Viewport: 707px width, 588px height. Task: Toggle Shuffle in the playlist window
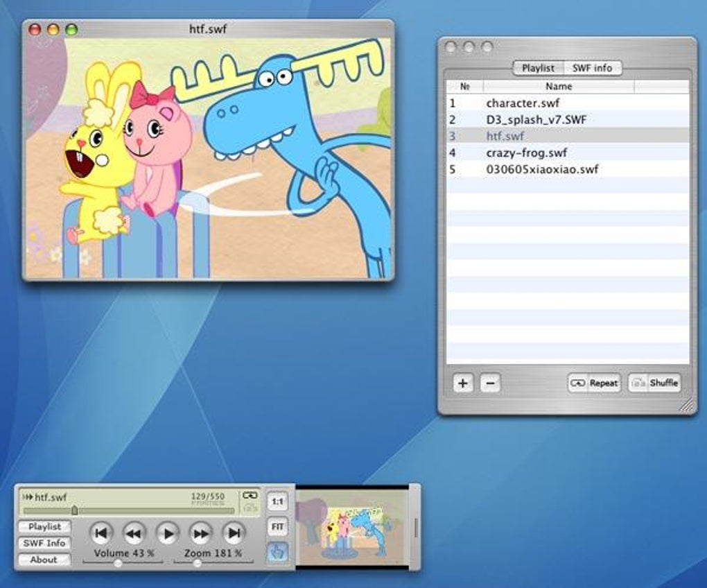click(x=654, y=383)
